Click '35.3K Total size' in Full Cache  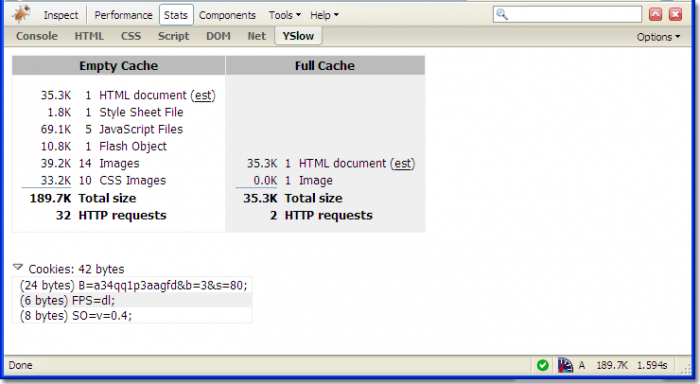tap(293, 198)
